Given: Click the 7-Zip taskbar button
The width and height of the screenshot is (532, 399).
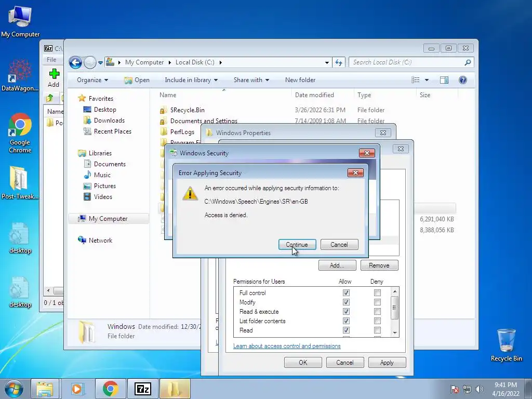Looking at the screenshot, I should pos(143,389).
